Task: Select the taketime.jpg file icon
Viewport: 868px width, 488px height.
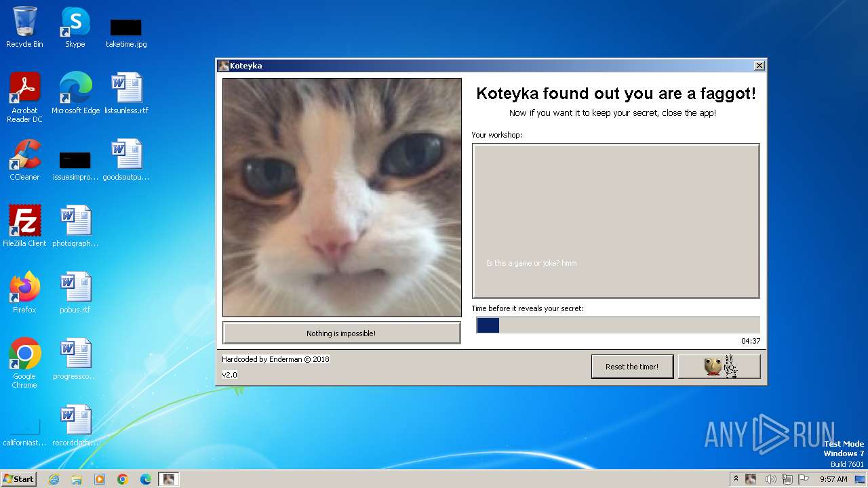Action: (126, 33)
